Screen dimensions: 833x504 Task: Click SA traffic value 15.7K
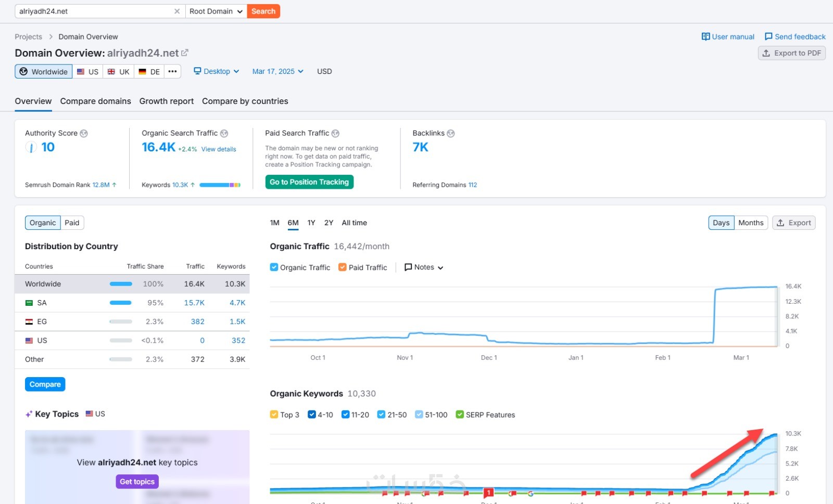coord(194,303)
